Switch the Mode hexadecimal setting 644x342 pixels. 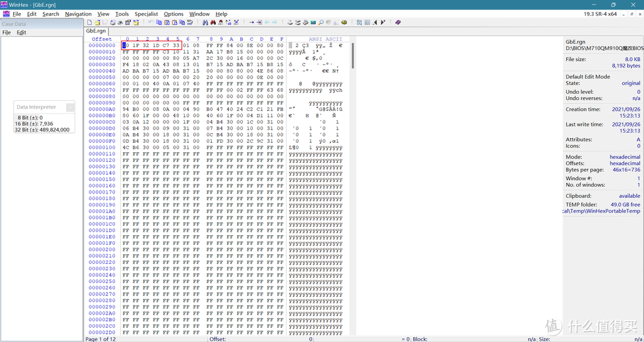(x=624, y=157)
